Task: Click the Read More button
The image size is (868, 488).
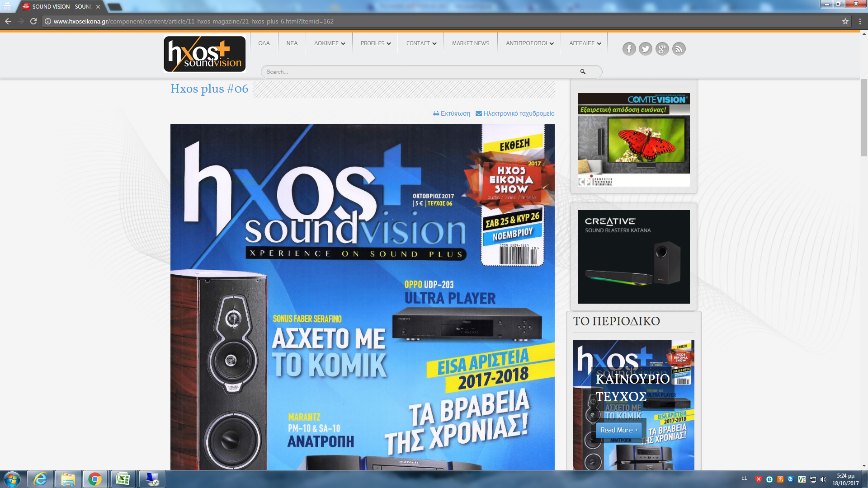Action: coord(618,430)
